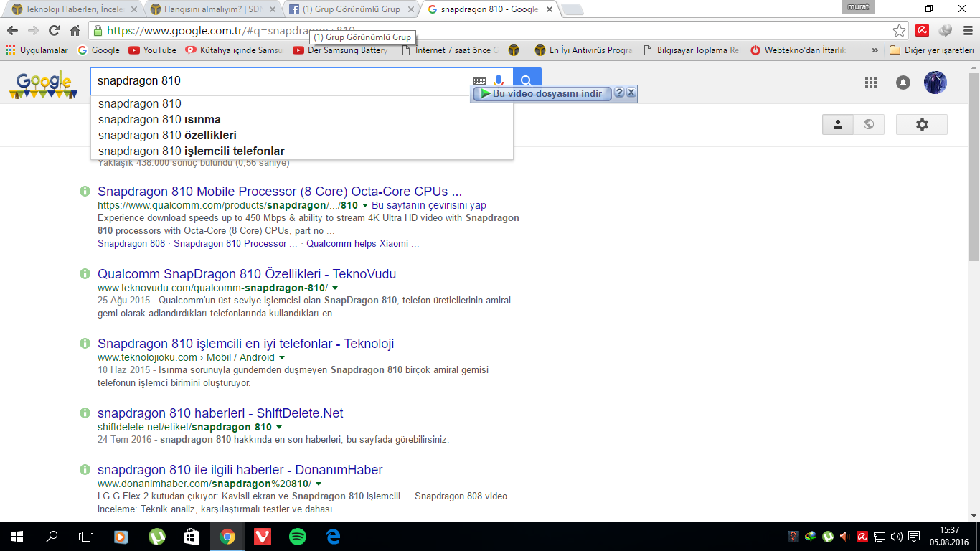Expand options arrow next to shiftdelete.net URL
This screenshot has width=980, height=551.
(x=279, y=427)
